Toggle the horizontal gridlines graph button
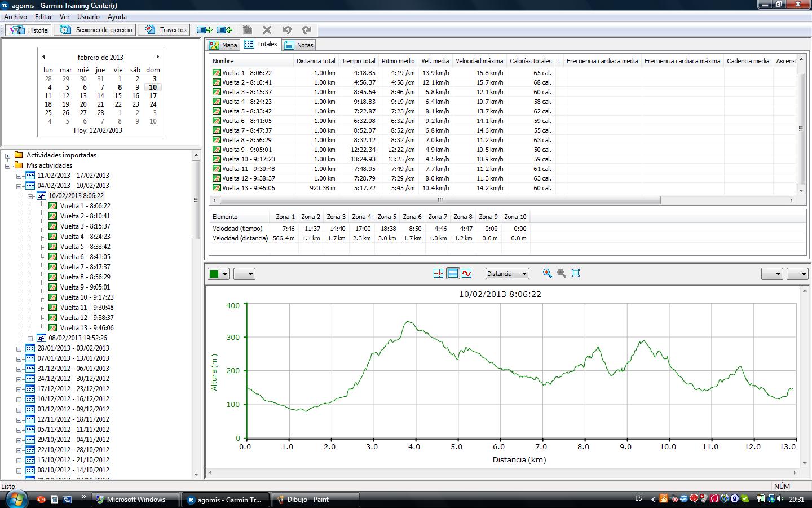 (x=452, y=273)
